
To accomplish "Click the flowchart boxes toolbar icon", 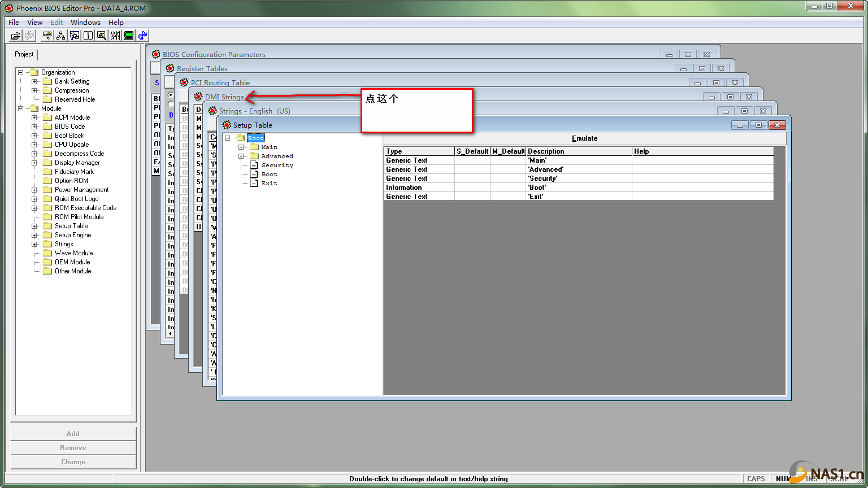I will pos(75,36).
